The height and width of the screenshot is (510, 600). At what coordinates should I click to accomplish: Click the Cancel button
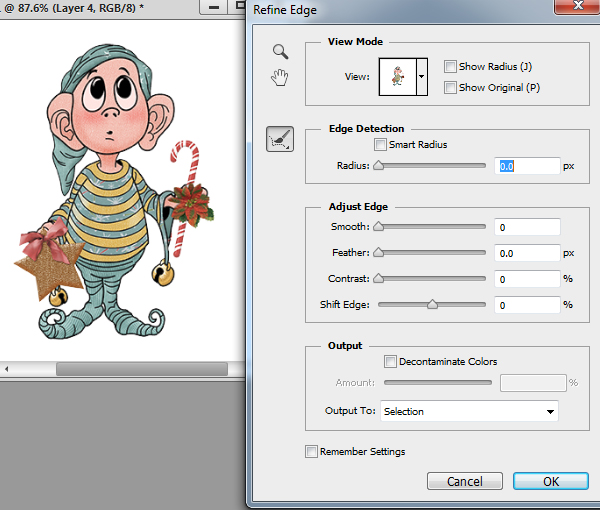464,481
